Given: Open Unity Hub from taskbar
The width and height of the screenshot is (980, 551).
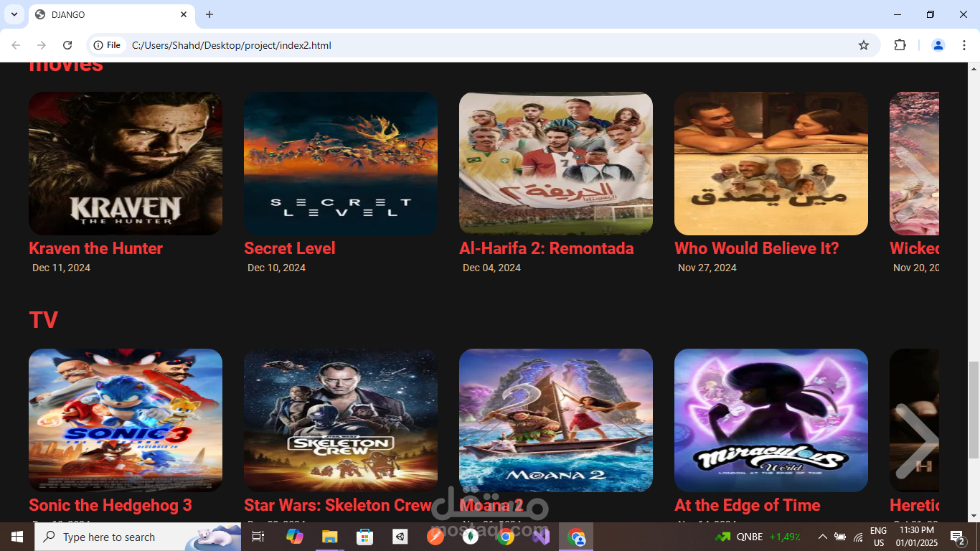Looking at the screenshot, I should (400, 537).
